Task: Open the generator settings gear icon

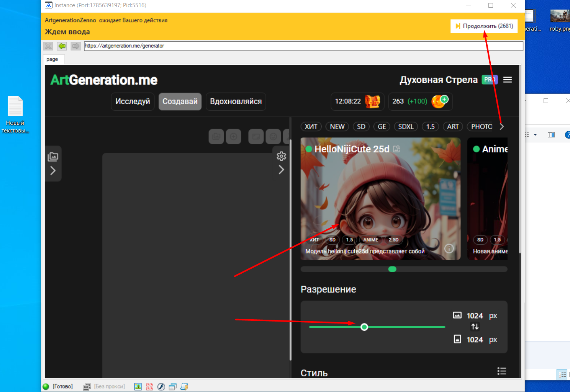Action: click(x=281, y=156)
